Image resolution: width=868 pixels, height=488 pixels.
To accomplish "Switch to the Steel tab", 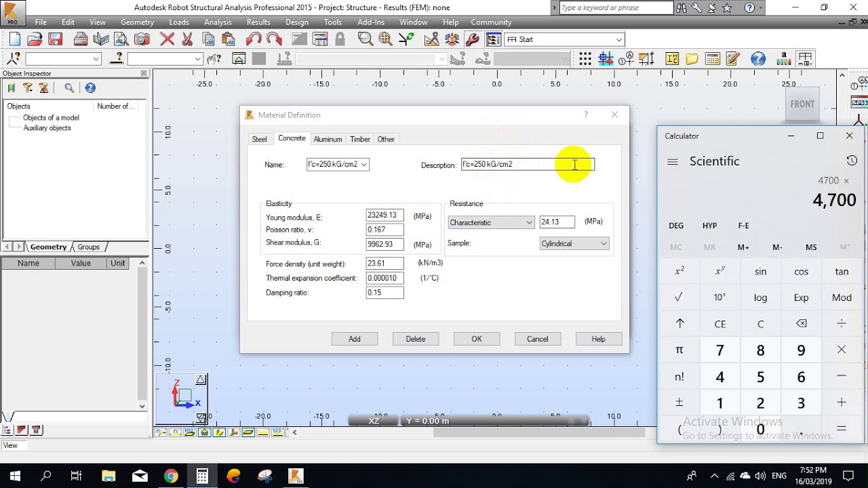I will tap(260, 139).
